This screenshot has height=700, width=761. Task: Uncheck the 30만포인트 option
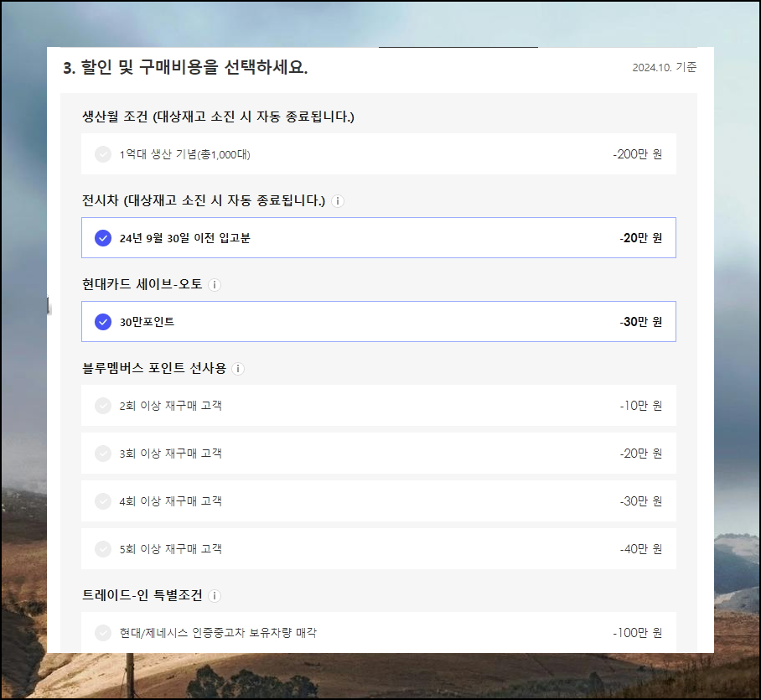click(103, 322)
